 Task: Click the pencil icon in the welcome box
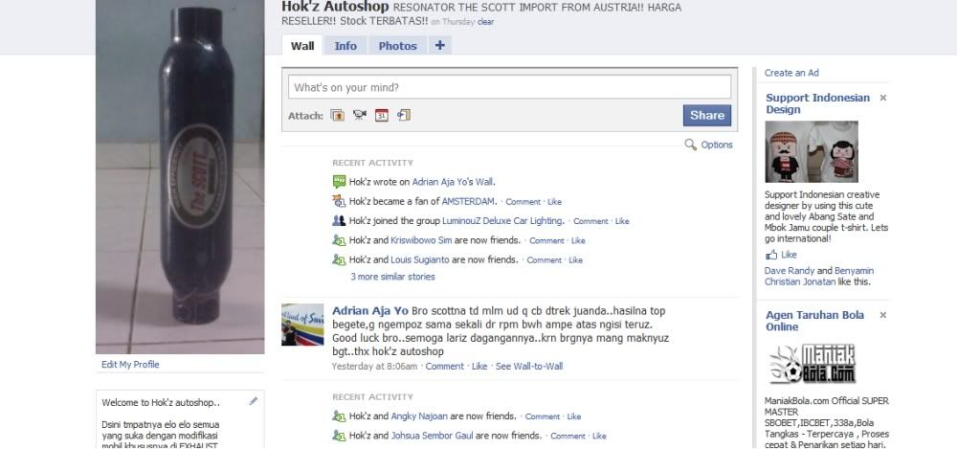253,401
